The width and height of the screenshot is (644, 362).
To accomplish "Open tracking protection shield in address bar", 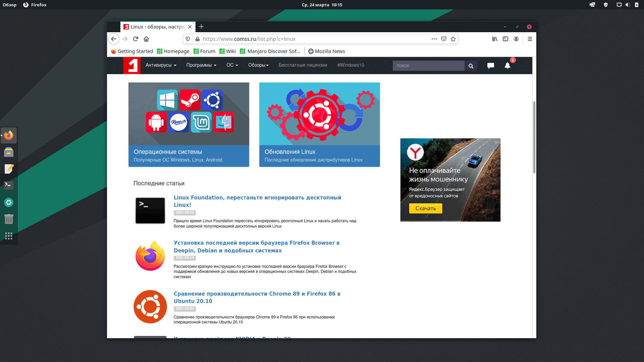I will 188,39.
